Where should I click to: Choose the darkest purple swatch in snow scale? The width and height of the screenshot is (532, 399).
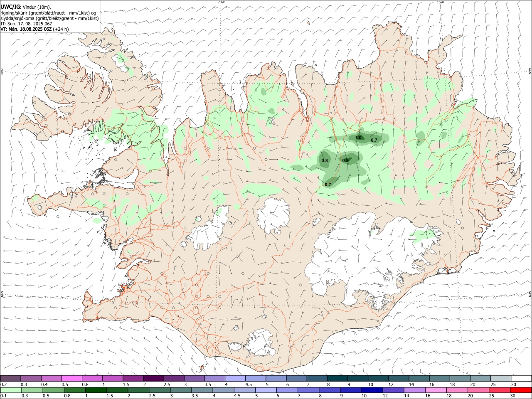pos(153,378)
